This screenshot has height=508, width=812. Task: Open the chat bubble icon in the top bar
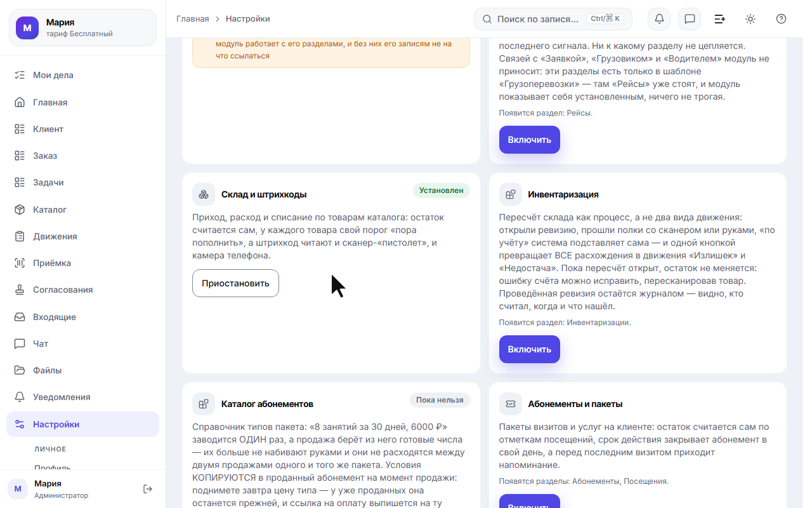[x=690, y=19]
